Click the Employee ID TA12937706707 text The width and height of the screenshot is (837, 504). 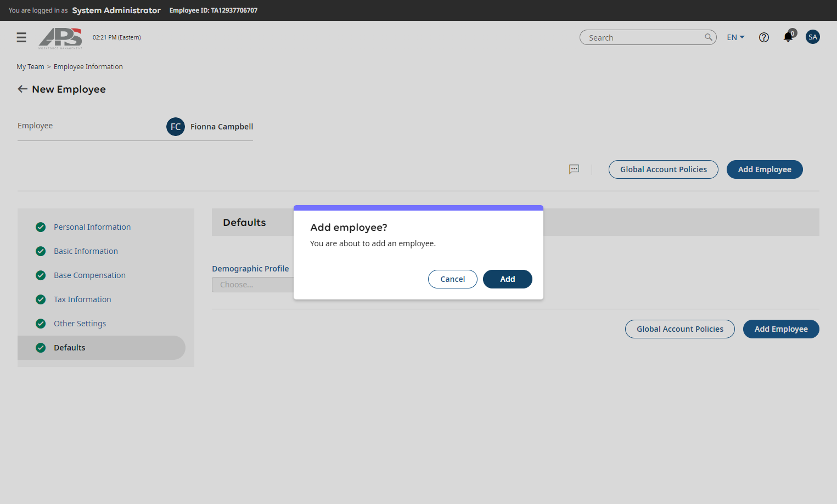click(x=214, y=10)
